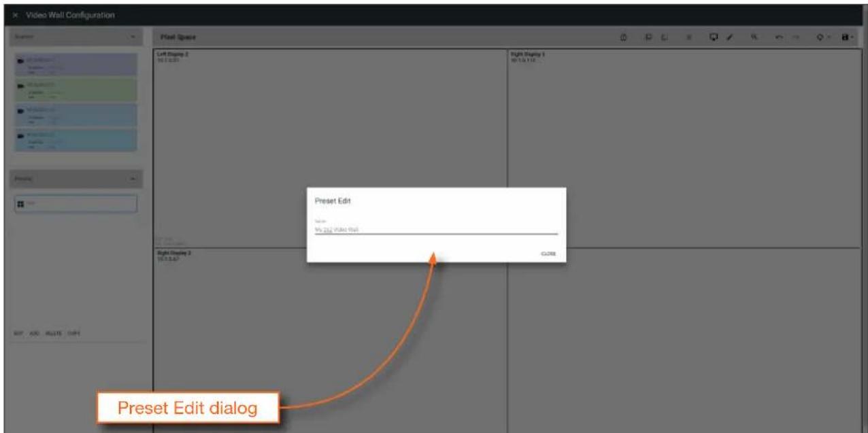Click the list lines icon in toolbar
The width and height of the screenshot is (868, 433).
click(689, 37)
